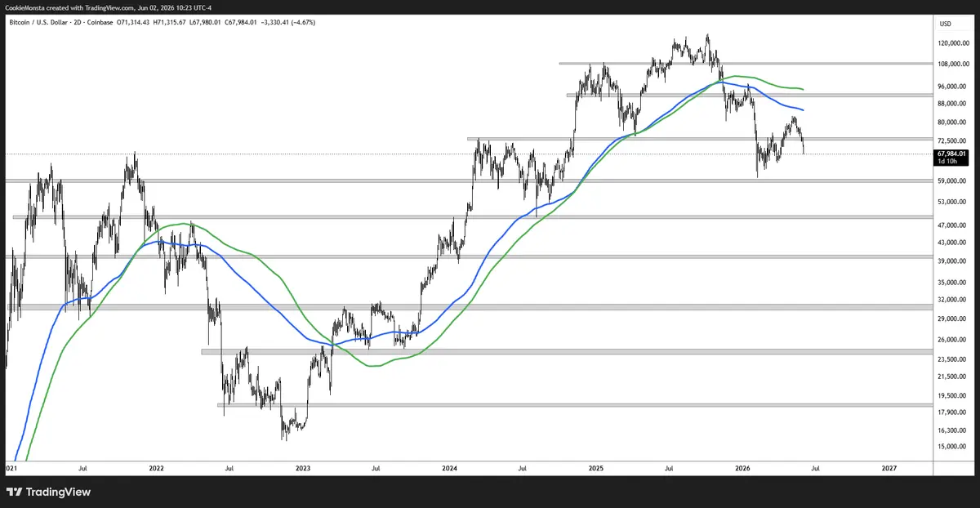The height and width of the screenshot is (508, 980).
Task: Click the 96,000.00 price axis label
Action: click(x=952, y=87)
